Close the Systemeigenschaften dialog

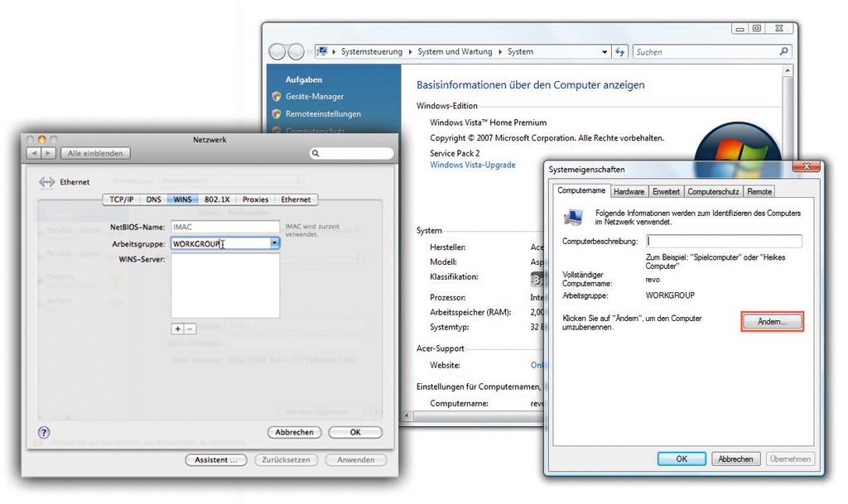(806, 166)
